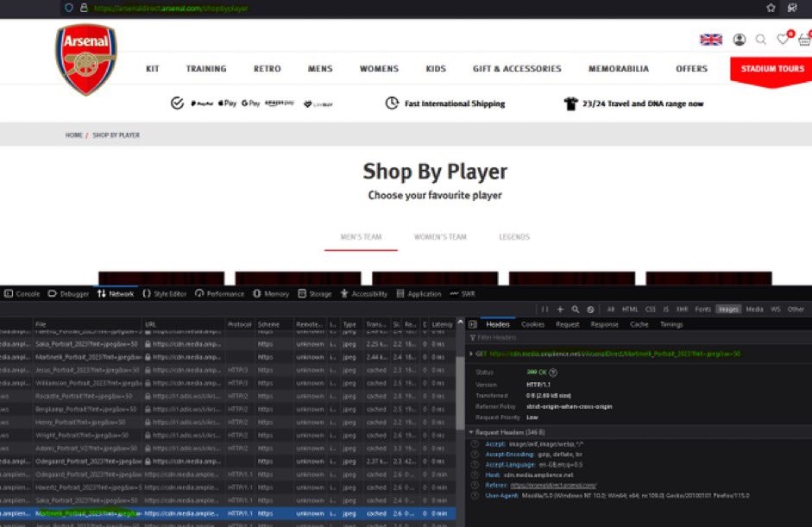Toggle the network details pane icon
This screenshot has width=812, height=527.
473,324
